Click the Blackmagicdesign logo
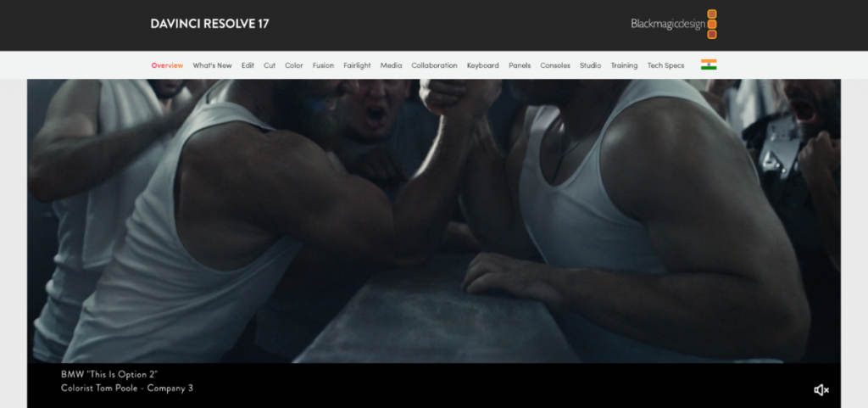Image resolution: width=868 pixels, height=408 pixels. (x=674, y=25)
